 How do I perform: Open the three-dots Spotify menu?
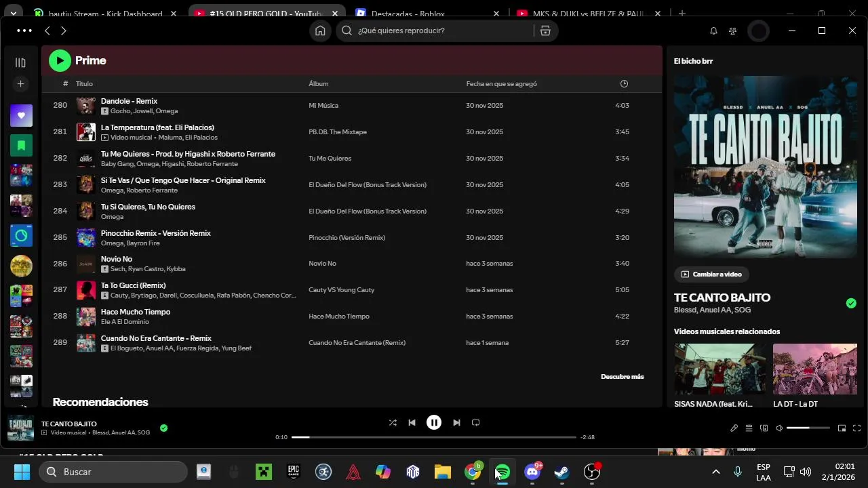(x=24, y=30)
